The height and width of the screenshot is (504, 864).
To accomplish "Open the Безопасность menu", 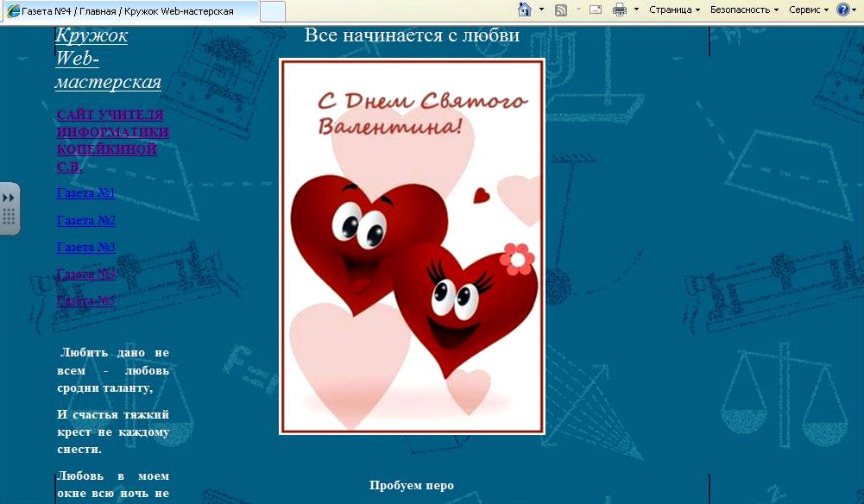I will 744,9.
